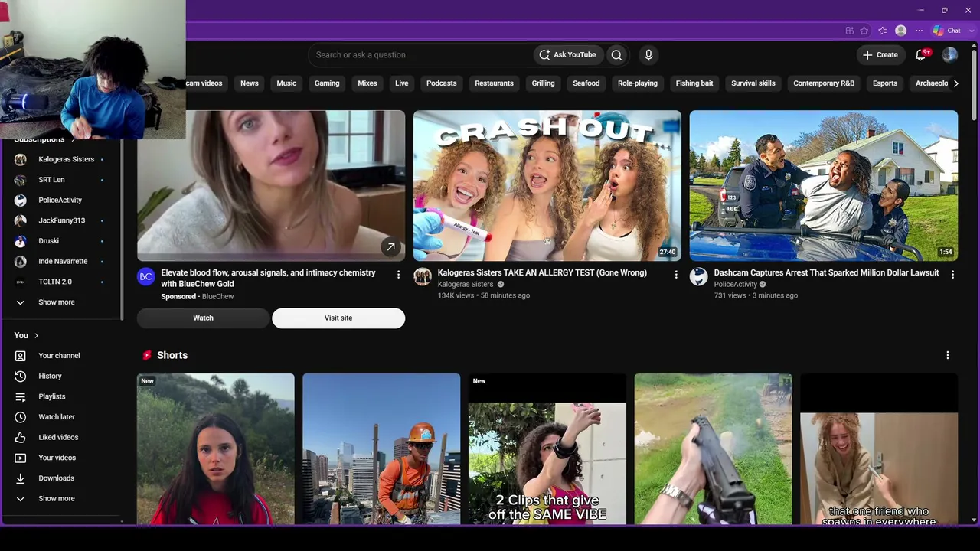Viewport: 980px width, 551px height.
Task: Choose the Esports chip
Action: (x=885, y=83)
